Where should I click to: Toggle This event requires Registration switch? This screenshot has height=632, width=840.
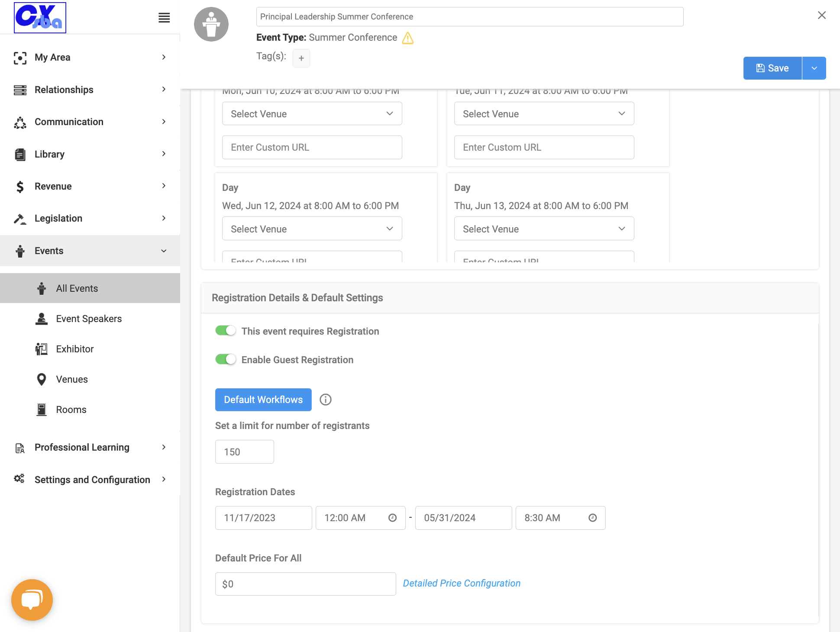click(226, 331)
